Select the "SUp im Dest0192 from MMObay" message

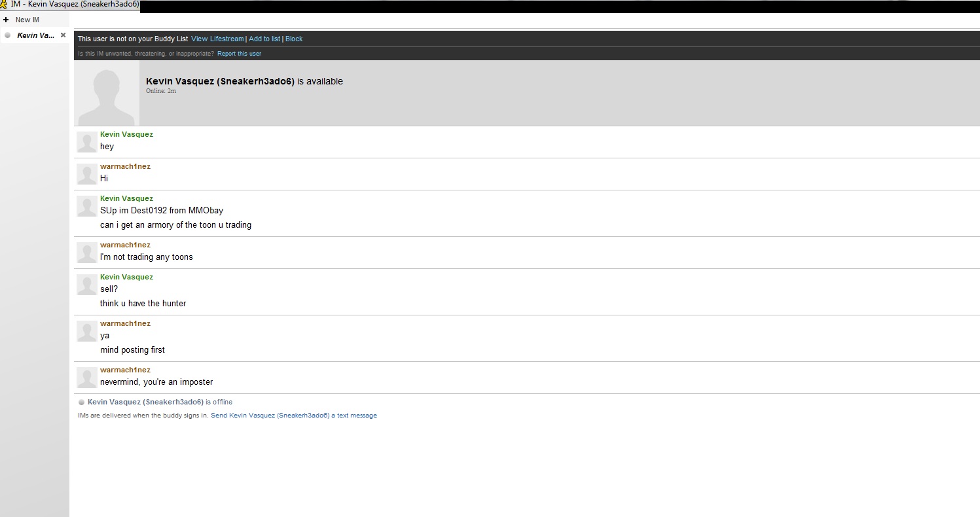[x=162, y=211]
